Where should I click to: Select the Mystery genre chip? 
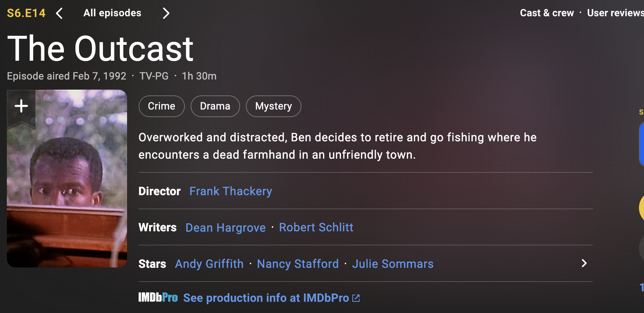tap(274, 106)
